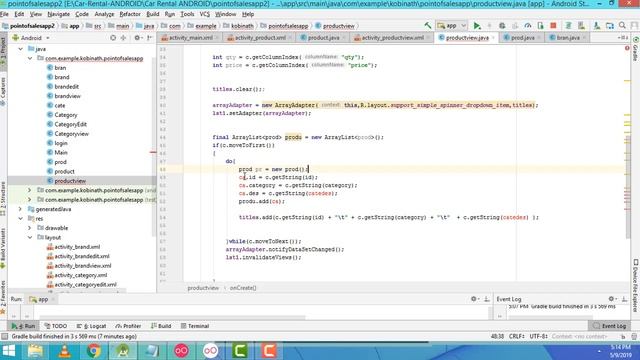Open CategoryEdit class in project tree
Image resolution: width=640 pixels, height=360 pixels.
[71, 124]
